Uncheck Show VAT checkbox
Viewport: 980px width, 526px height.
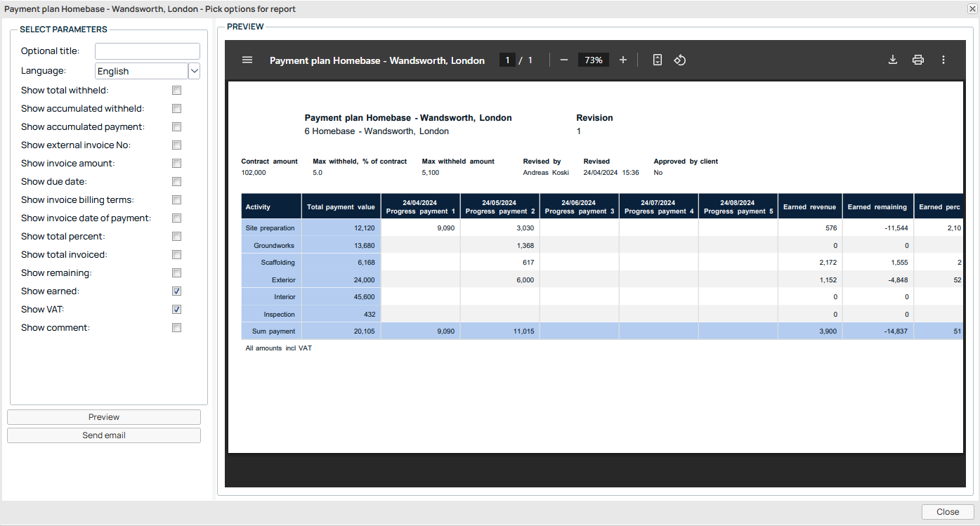(177, 310)
